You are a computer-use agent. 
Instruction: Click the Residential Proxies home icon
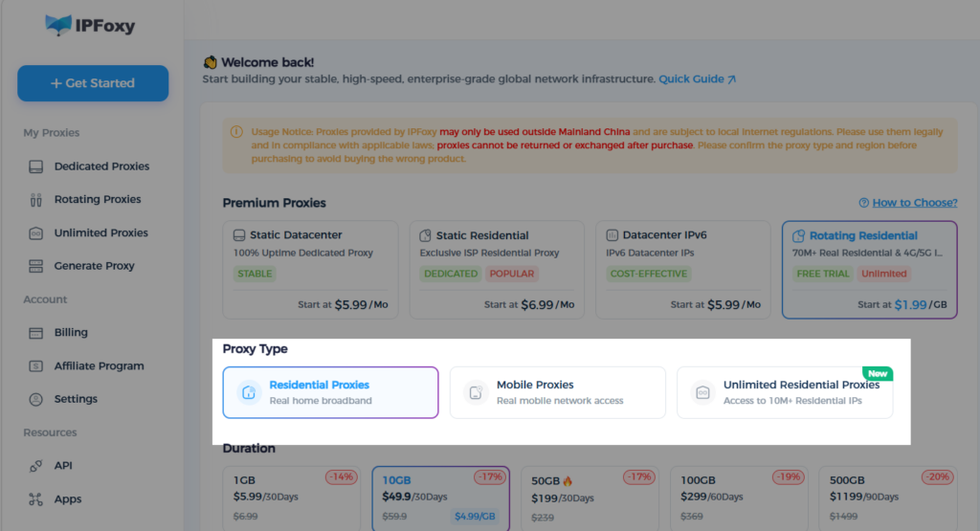click(x=249, y=393)
